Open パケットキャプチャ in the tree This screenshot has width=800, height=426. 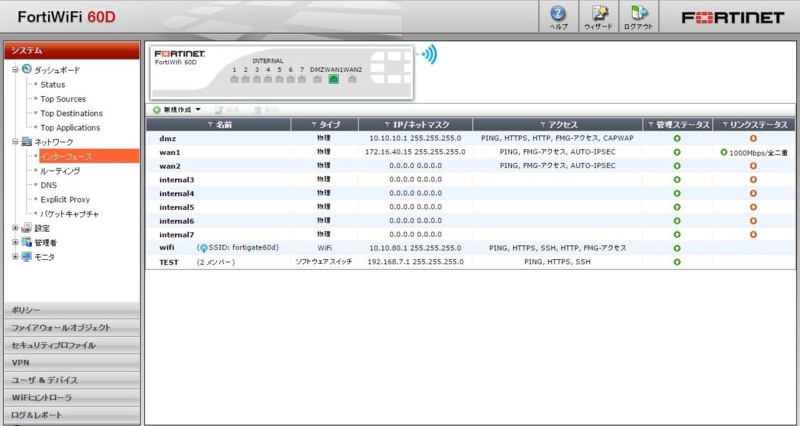pos(69,214)
